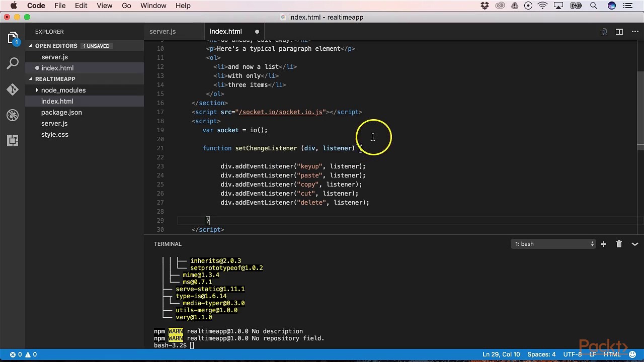The image size is (644, 362).
Task: Click the 'delete' addEventListener line
Action: coord(295,203)
